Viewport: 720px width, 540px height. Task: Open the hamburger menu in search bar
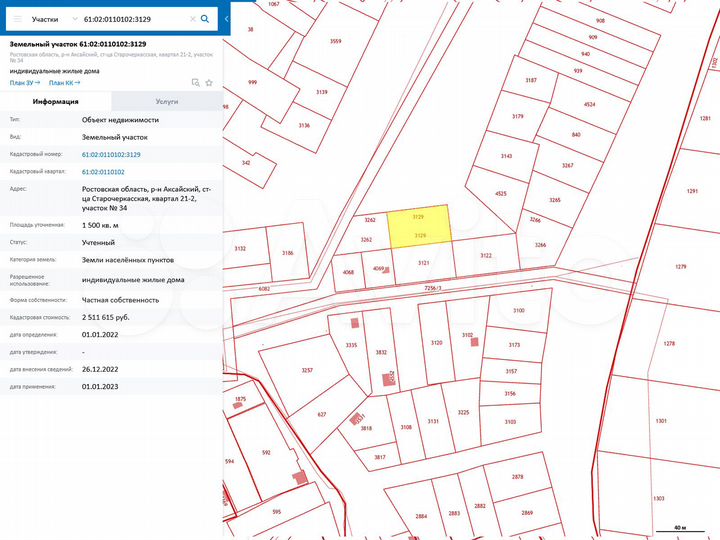click(x=17, y=19)
